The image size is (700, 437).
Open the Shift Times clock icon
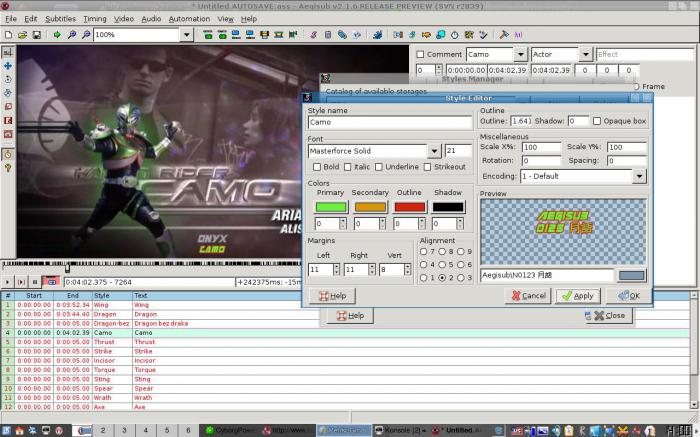[454, 34]
